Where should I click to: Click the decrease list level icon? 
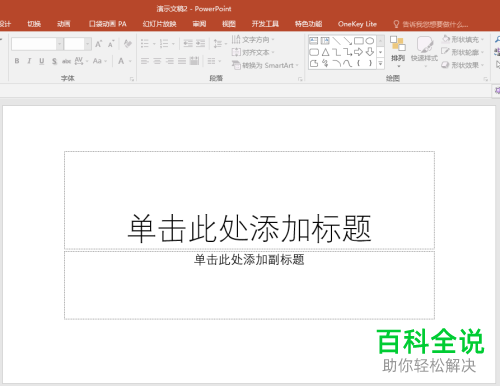188,43
